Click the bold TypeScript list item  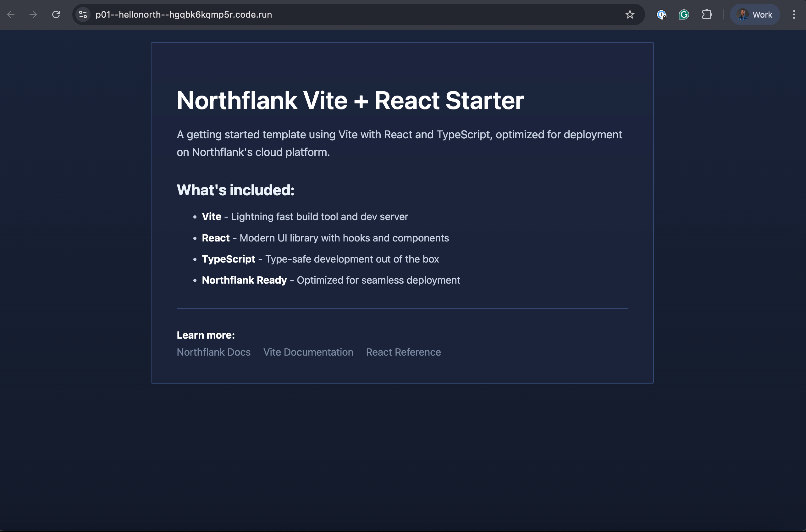click(x=229, y=259)
